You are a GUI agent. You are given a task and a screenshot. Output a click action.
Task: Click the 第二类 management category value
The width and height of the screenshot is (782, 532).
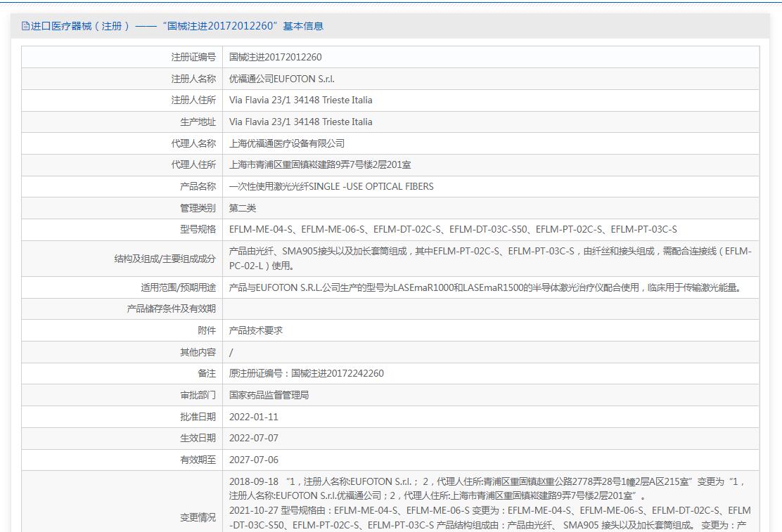point(243,208)
